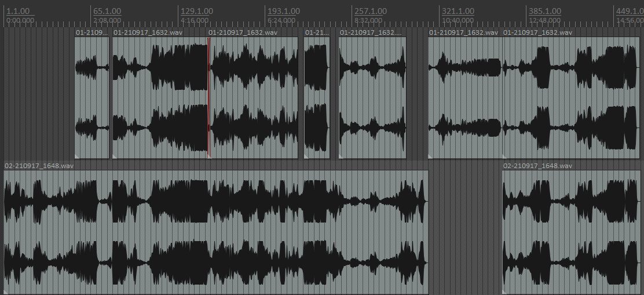This screenshot has width=644, height=295.
Task: Click the 02-210917_1648.wav label at the project start
Action: tap(39, 166)
